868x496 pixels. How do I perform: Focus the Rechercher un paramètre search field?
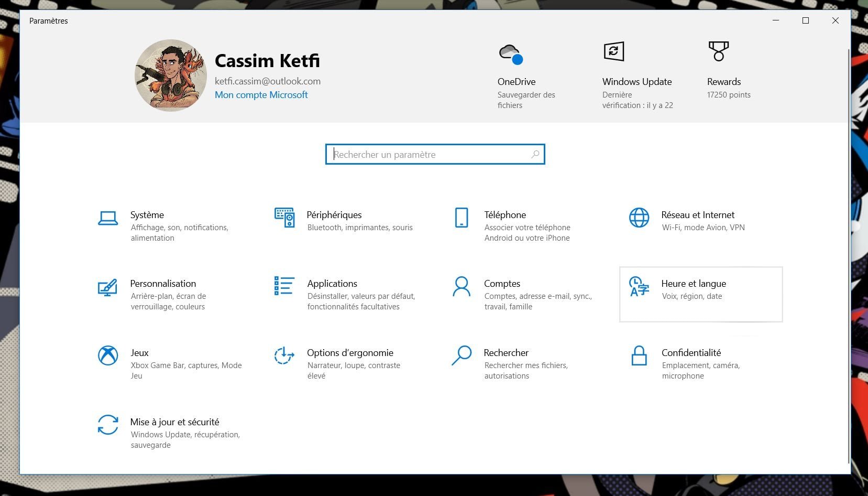pyautogui.click(x=435, y=154)
